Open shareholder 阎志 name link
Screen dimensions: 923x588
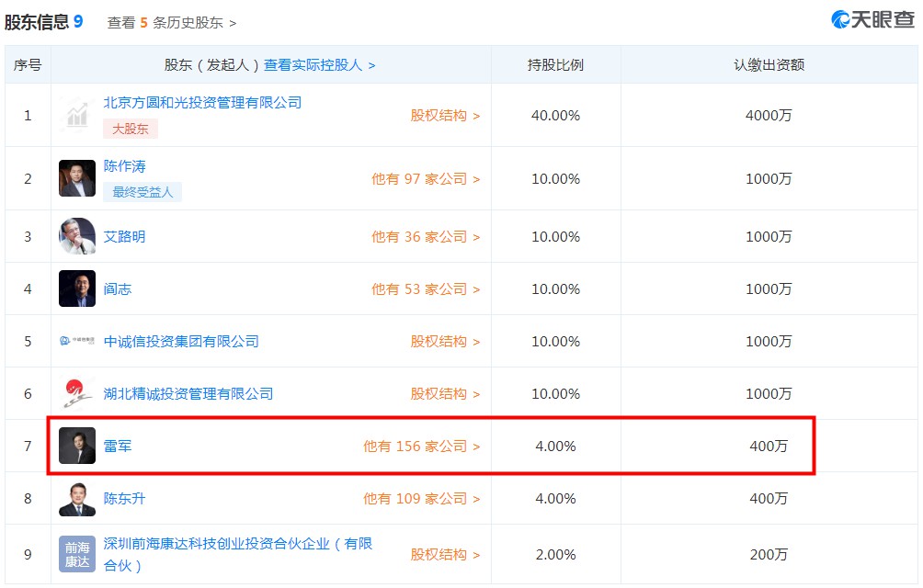118,288
